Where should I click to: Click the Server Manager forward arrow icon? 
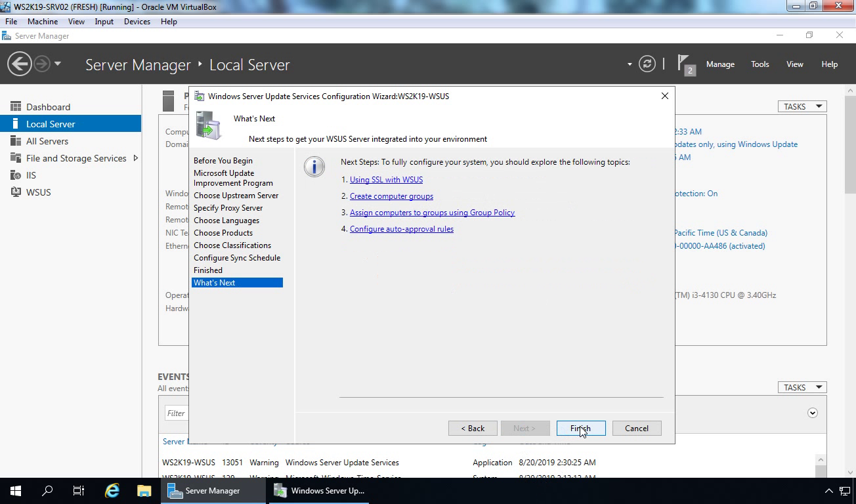coord(42,64)
